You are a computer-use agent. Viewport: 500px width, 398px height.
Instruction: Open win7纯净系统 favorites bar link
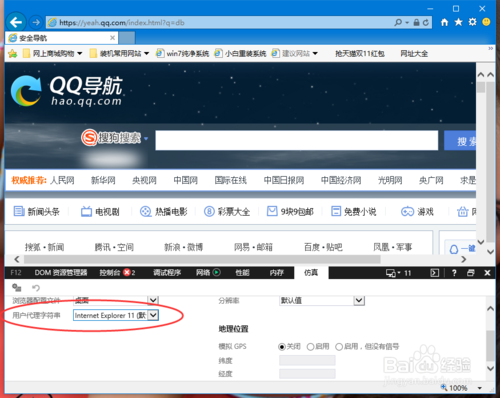(182, 53)
